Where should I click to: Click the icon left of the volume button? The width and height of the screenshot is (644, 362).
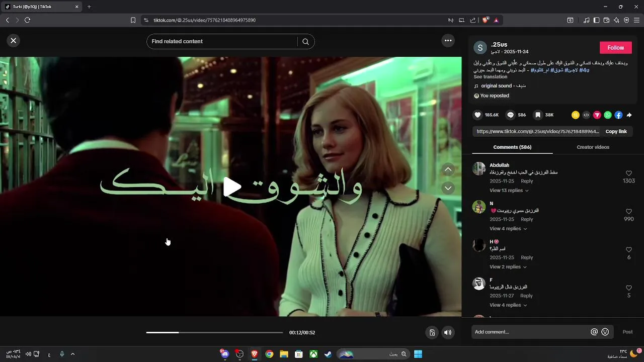[432, 332]
